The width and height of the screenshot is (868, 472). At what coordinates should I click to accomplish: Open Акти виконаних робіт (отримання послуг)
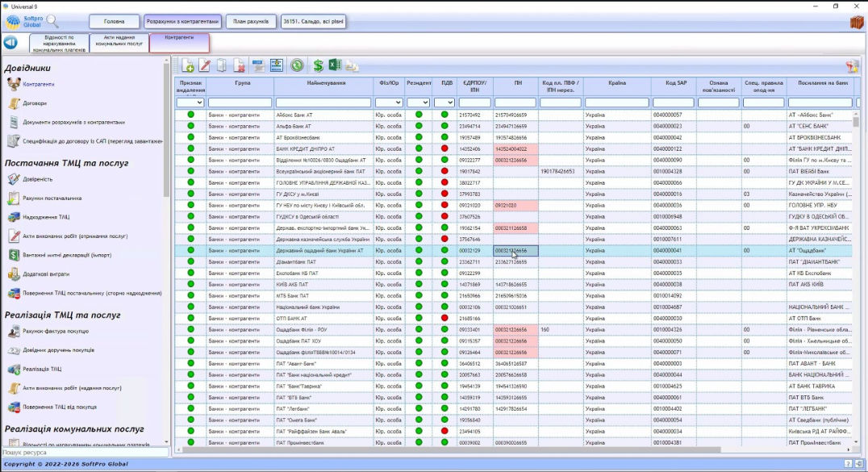point(75,236)
